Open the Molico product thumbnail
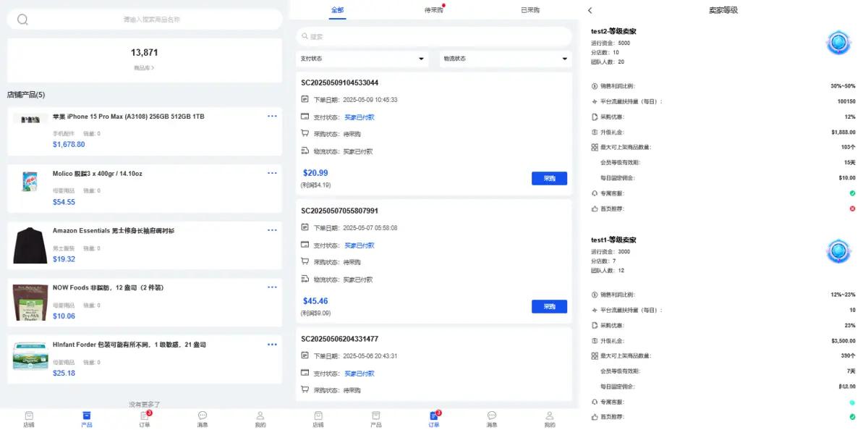Image resolution: width=868 pixels, height=430 pixels. coord(30,182)
